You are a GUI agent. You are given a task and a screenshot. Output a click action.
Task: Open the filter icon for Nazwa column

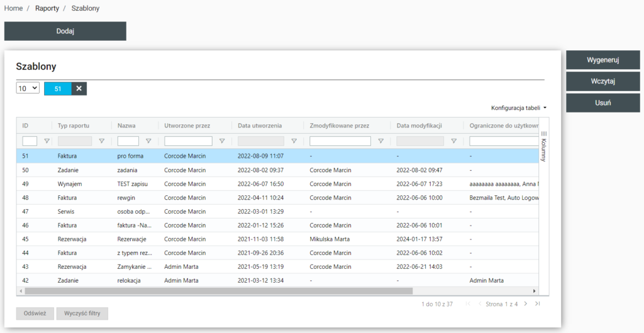pos(148,141)
